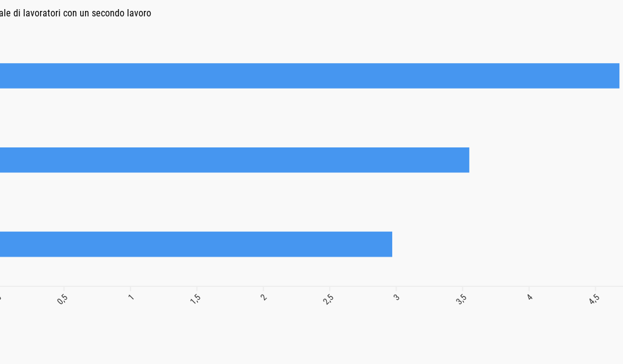
Task: Click the 2,5 x-axis label
Action: click(328, 298)
